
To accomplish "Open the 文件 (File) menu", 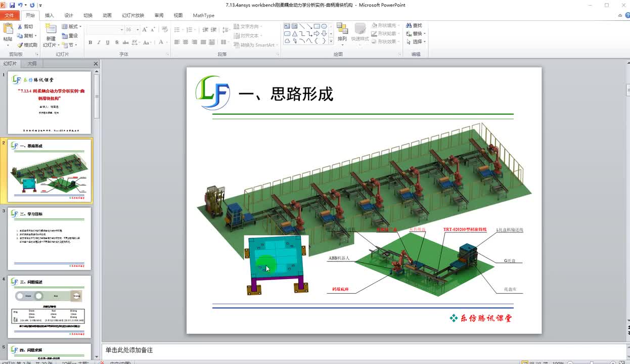I will tap(9, 15).
